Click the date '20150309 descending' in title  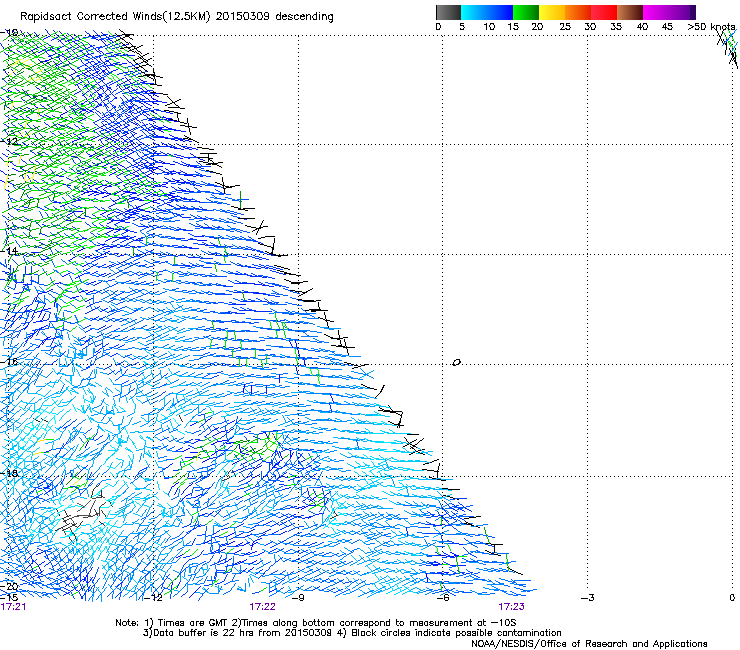[275, 17]
